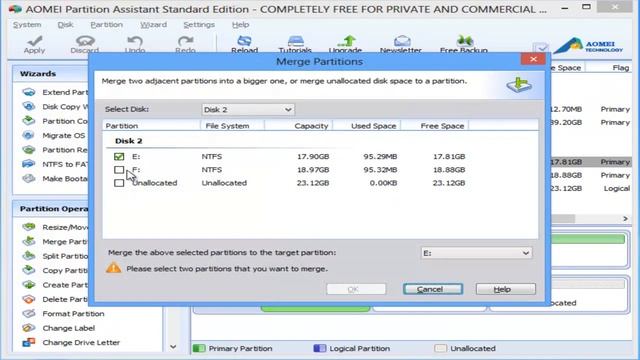Open the Newsletter envelope icon
640x360 pixels.
click(402, 41)
